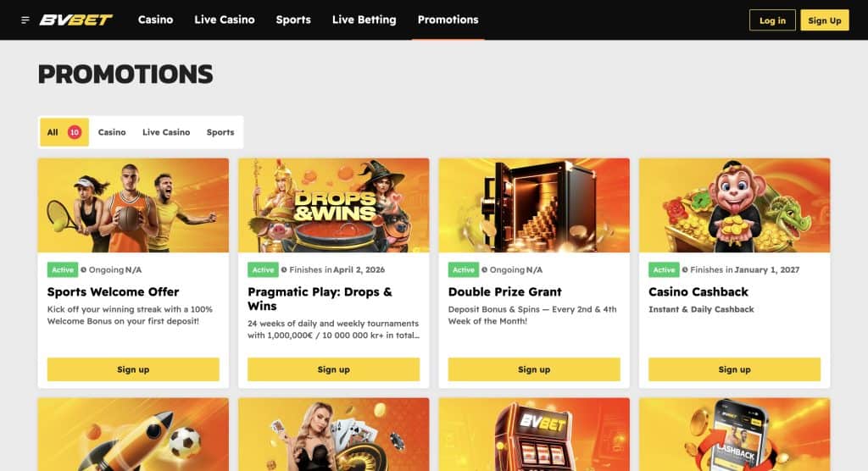Click the Active badge on Drops & Wins card

tap(263, 269)
